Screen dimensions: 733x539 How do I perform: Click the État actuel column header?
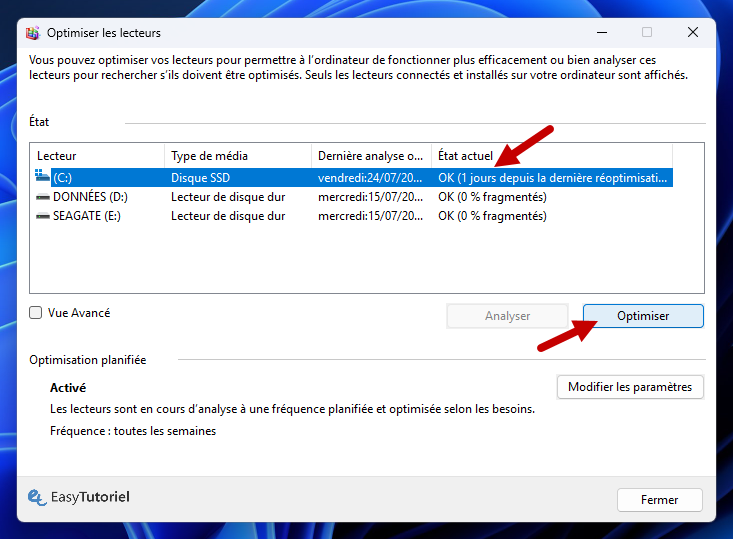(552, 156)
